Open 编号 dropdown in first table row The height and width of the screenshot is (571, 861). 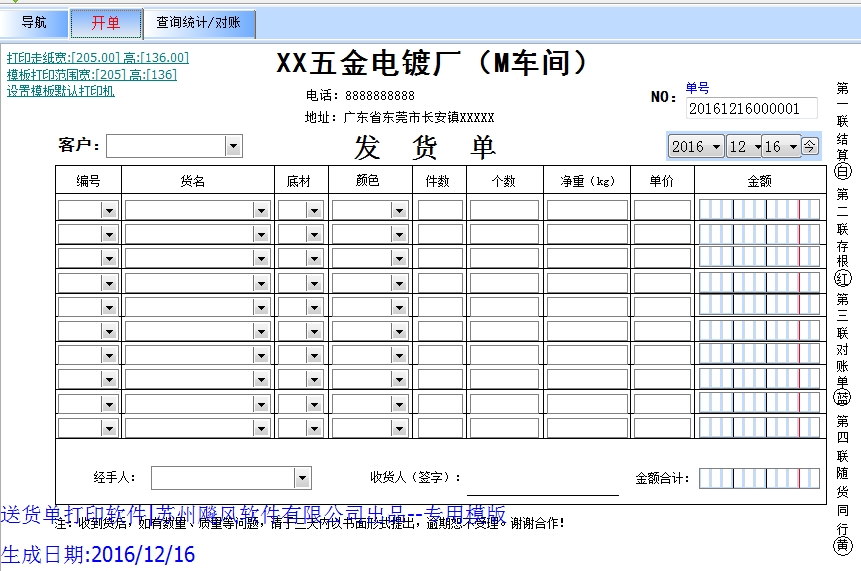109,210
